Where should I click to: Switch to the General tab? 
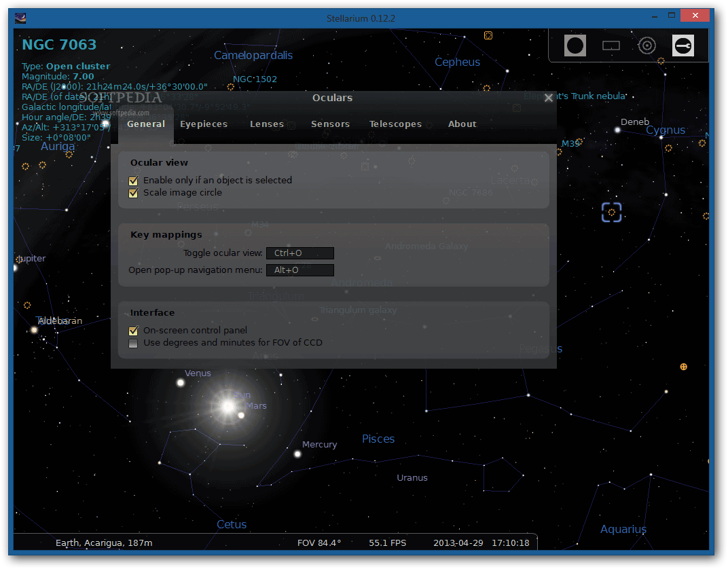tap(146, 124)
